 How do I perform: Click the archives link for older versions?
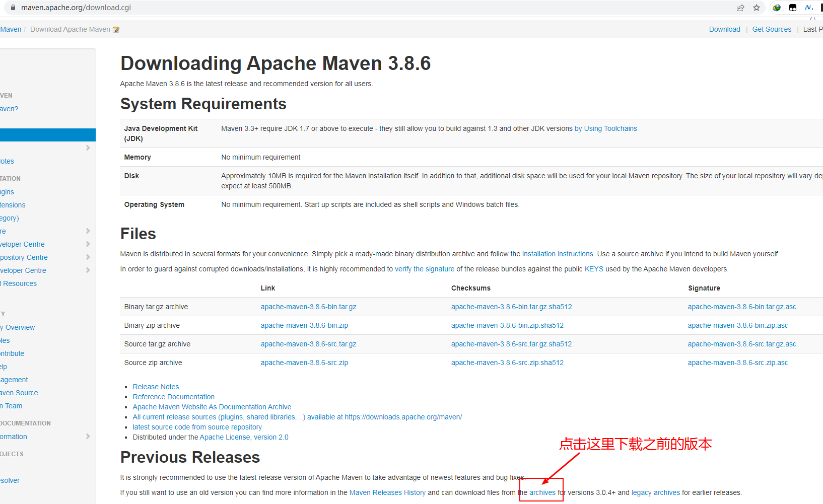[542, 492]
